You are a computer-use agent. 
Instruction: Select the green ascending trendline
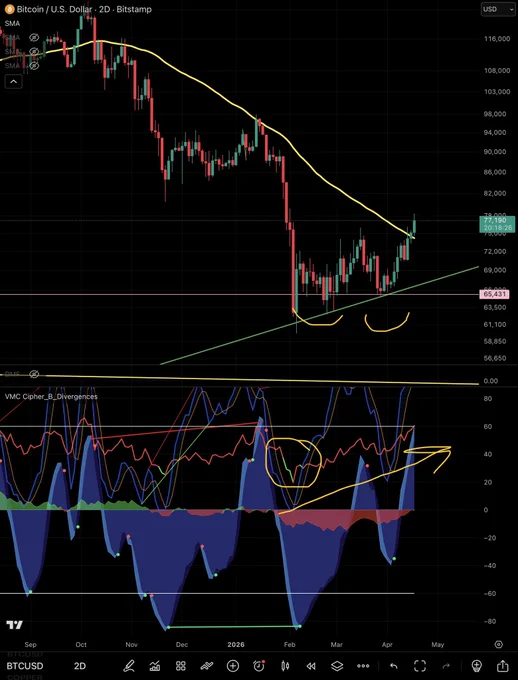(319, 317)
